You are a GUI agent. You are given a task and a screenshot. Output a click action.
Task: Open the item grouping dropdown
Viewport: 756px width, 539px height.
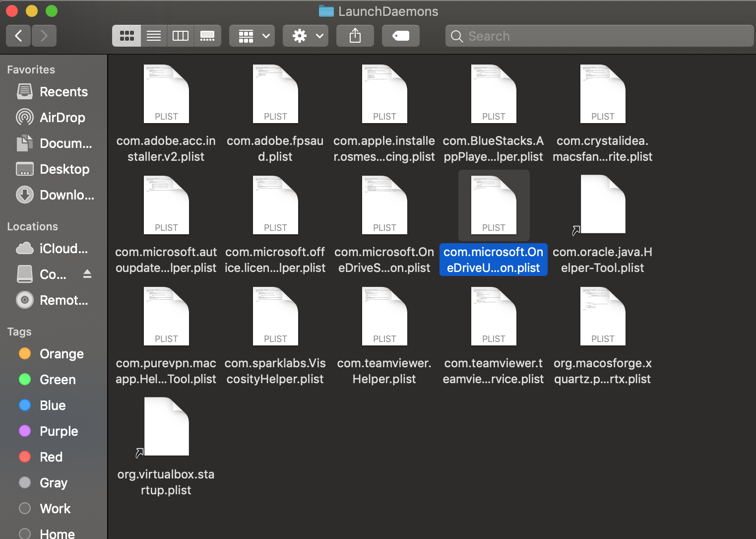(x=252, y=35)
